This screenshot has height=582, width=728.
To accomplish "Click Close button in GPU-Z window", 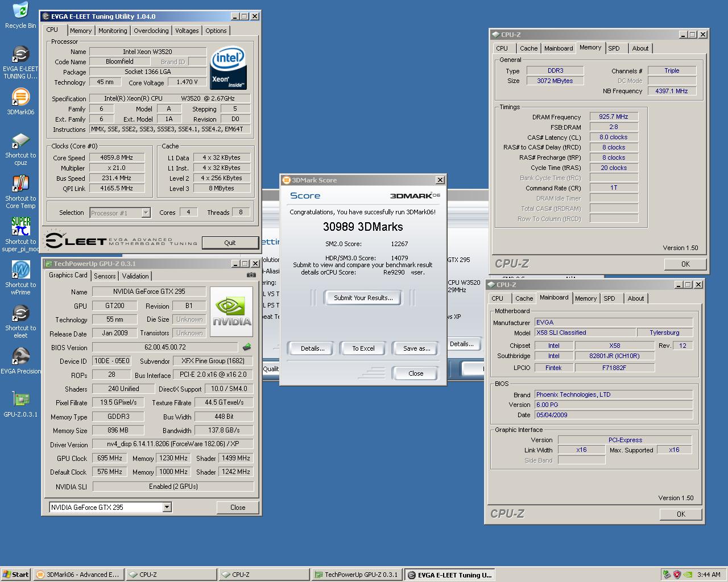I will [x=238, y=508].
